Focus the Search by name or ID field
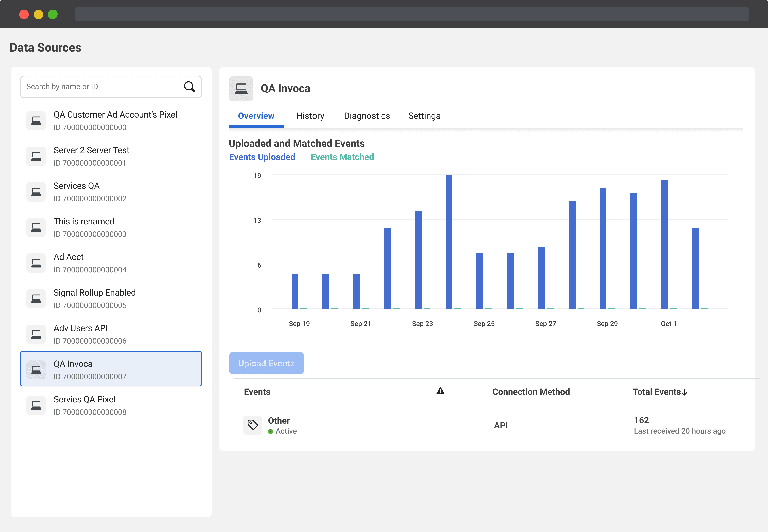 coord(100,87)
